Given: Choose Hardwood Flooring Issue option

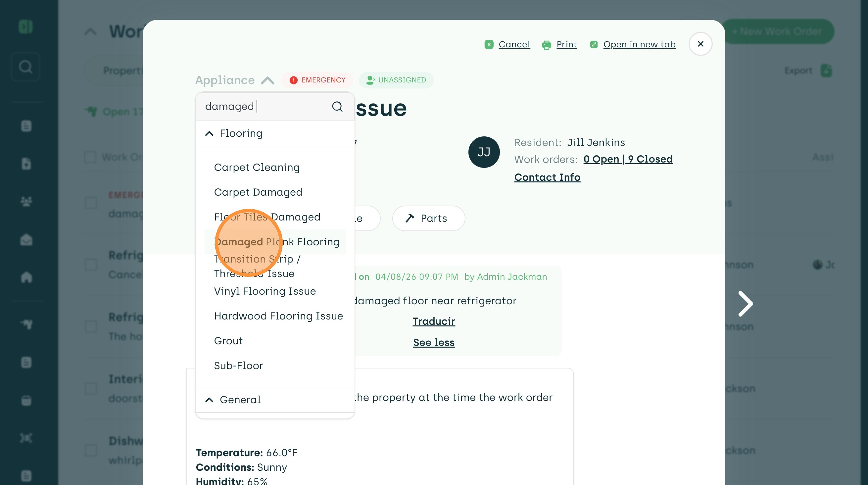Looking at the screenshot, I should (278, 316).
